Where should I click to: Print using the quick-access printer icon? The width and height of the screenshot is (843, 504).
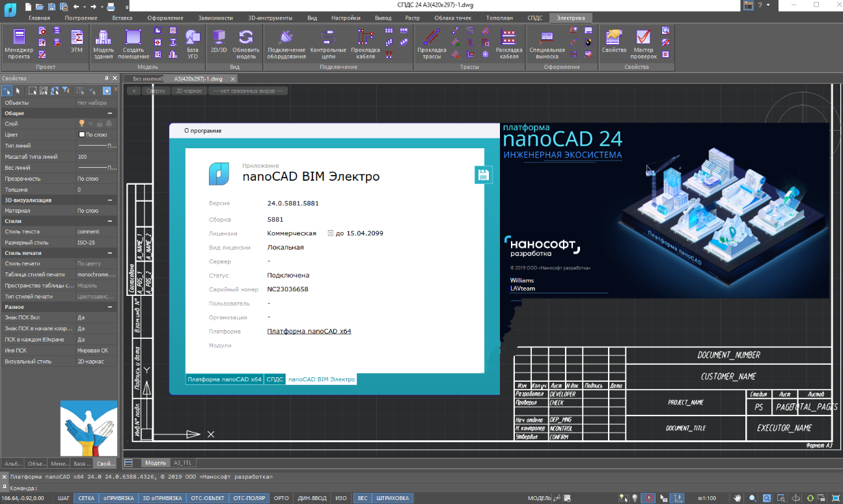coord(111,6)
